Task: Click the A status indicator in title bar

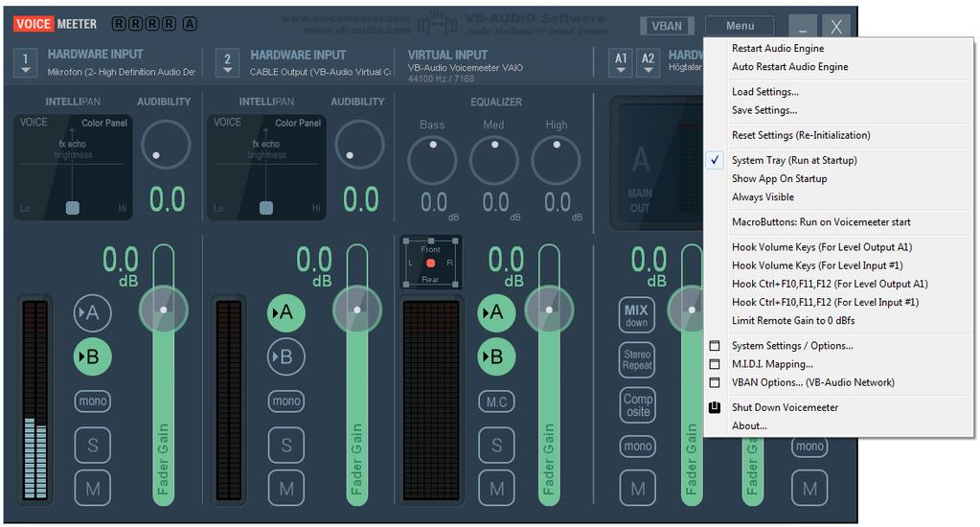Action: 190,24
